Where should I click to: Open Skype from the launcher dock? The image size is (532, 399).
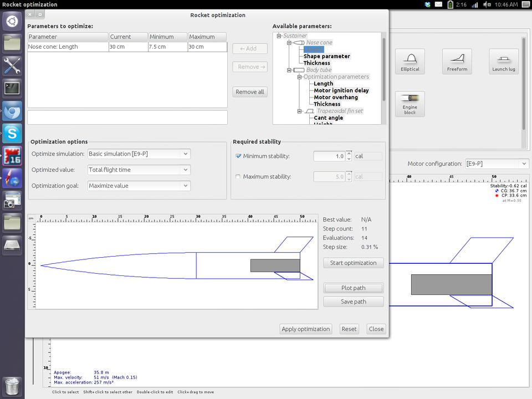tap(12, 133)
